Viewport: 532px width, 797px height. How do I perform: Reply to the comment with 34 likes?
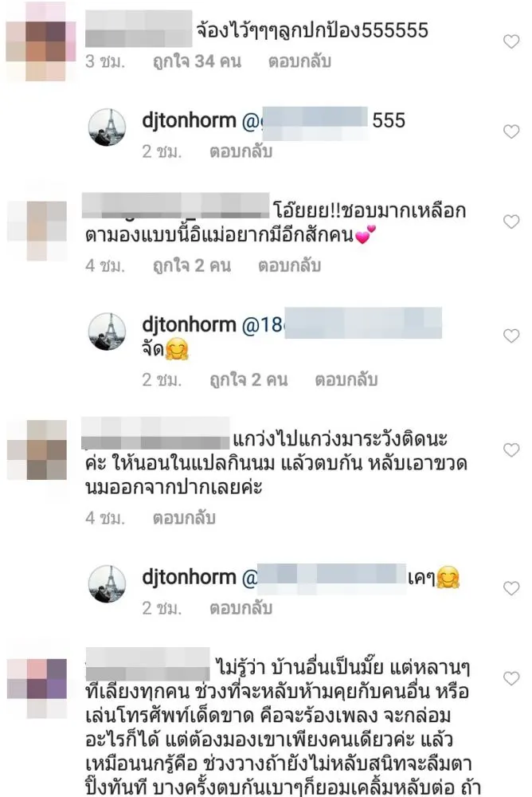pos(299,61)
